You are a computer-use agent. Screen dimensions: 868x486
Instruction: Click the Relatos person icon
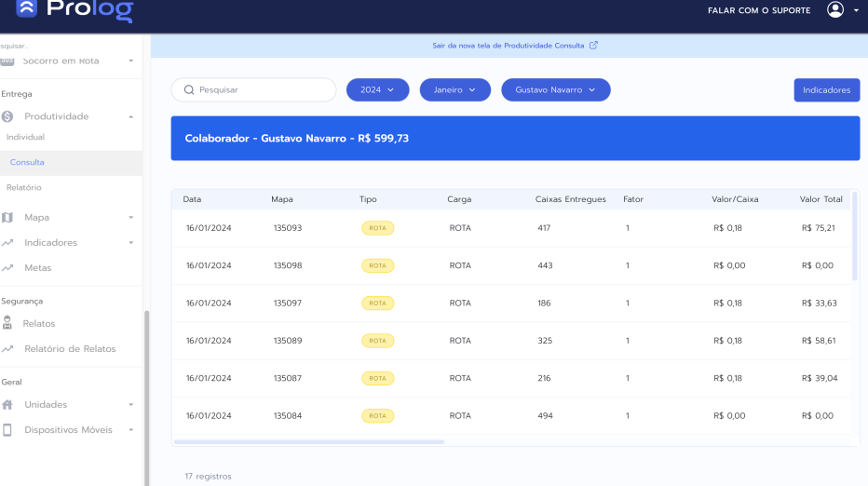[x=7, y=323]
